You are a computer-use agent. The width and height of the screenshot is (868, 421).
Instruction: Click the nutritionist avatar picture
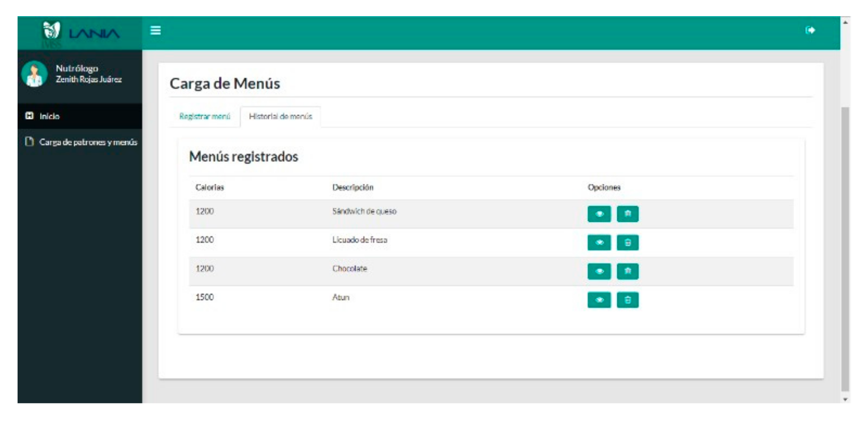34,74
